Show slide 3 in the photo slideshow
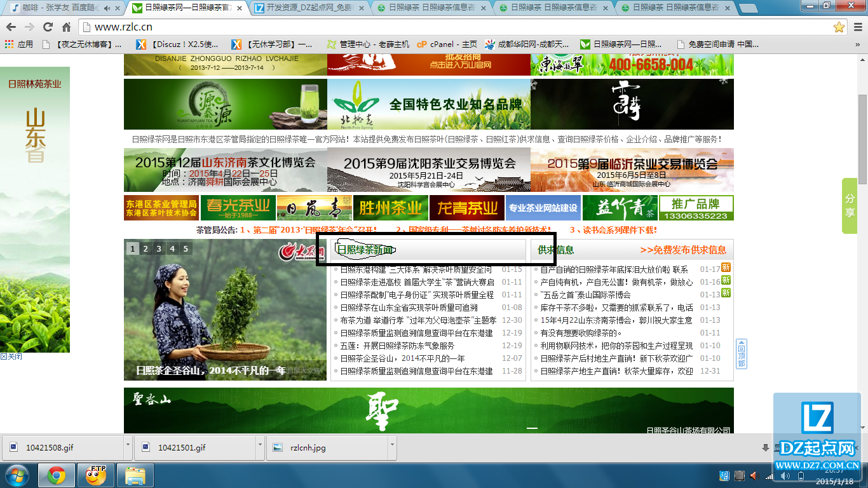Image resolution: width=868 pixels, height=488 pixels. (x=159, y=248)
